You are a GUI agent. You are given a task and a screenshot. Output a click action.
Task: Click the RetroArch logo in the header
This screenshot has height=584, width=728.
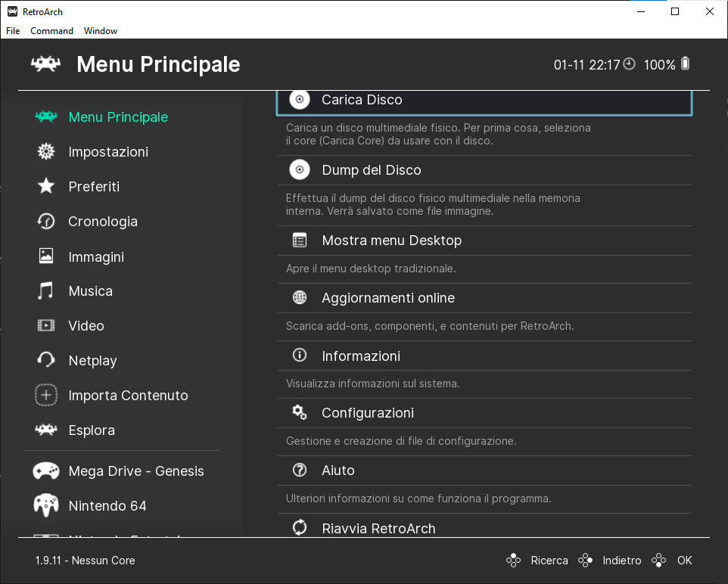(45, 64)
